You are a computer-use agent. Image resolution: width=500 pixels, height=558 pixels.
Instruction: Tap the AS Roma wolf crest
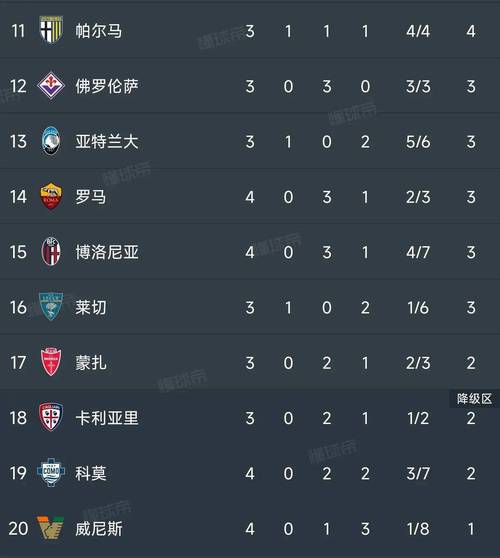pyautogui.click(x=51, y=196)
